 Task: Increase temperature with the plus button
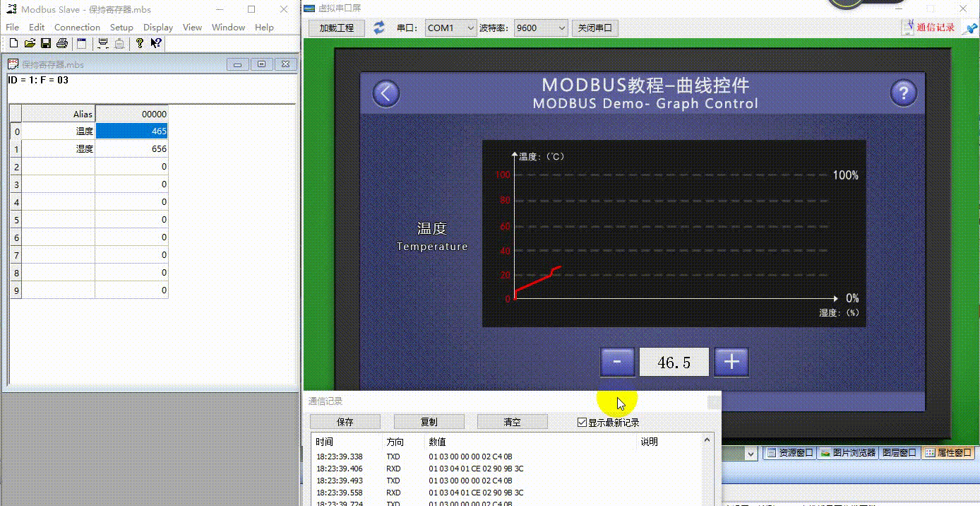coord(731,362)
